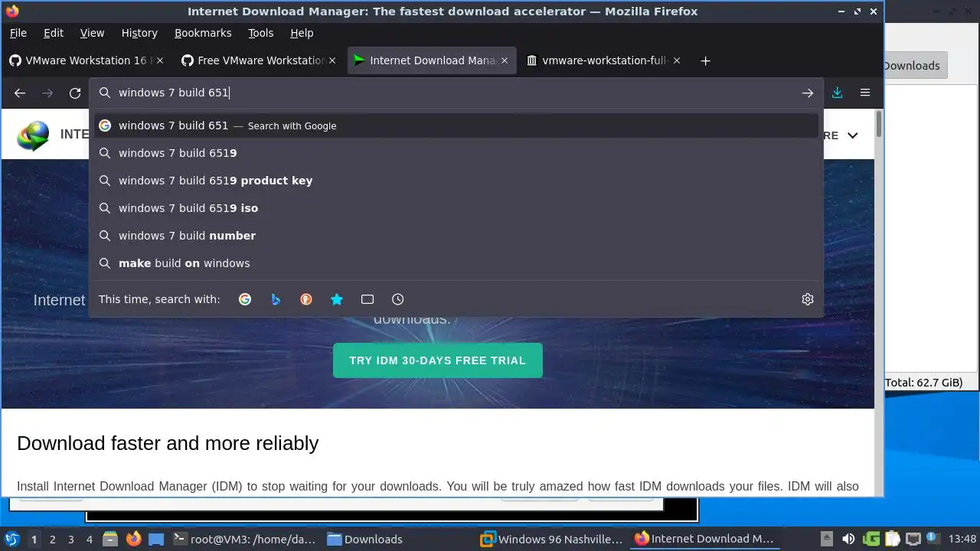Click the taskbar clock showing 13:48
Image resolution: width=980 pixels, height=551 pixels.
[x=962, y=539]
